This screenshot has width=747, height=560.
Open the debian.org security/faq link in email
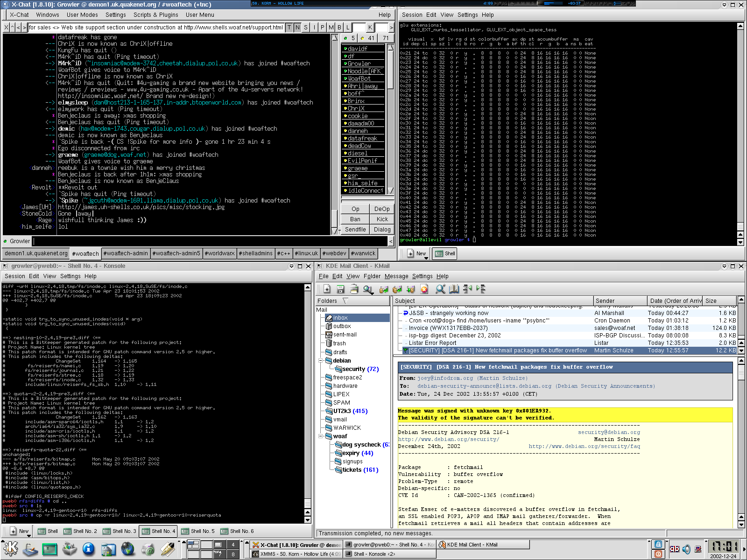click(584, 446)
